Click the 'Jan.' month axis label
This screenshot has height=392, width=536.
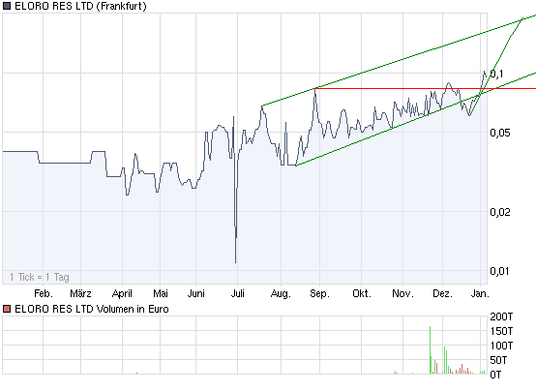pos(480,293)
